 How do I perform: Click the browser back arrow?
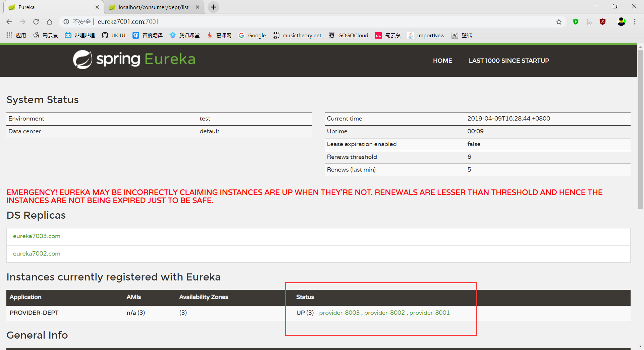pos(9,22)
